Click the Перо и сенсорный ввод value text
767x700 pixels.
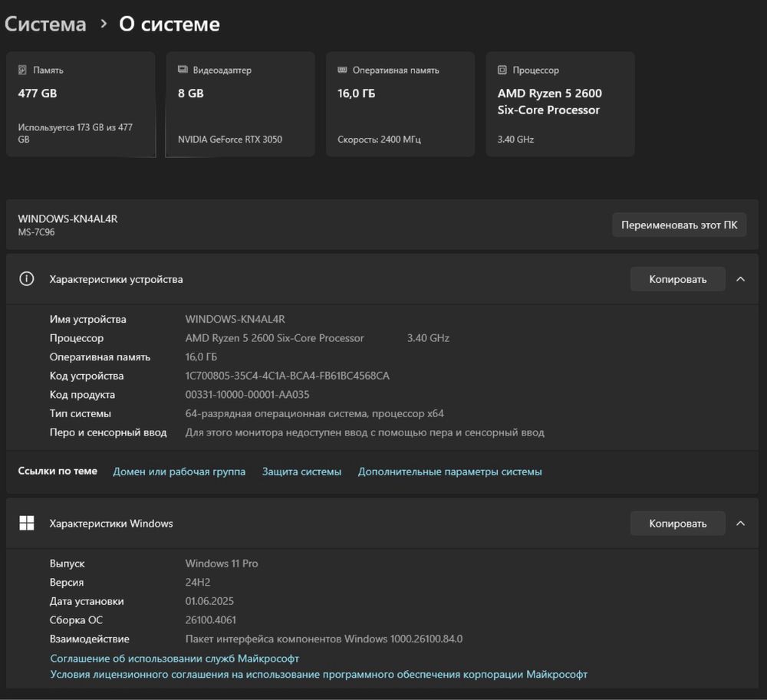(x=365, y=432)
